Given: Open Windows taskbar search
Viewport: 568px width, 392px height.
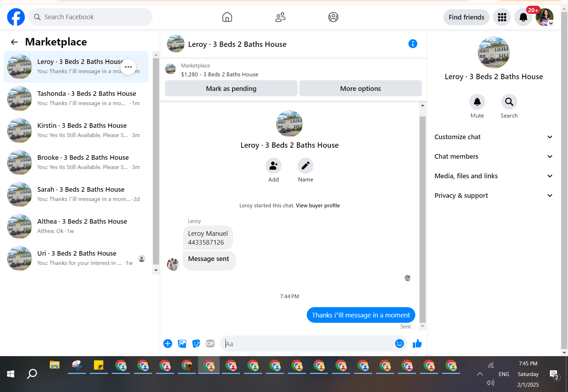Looking at the screenshot, I should click(x=32, y=374).
